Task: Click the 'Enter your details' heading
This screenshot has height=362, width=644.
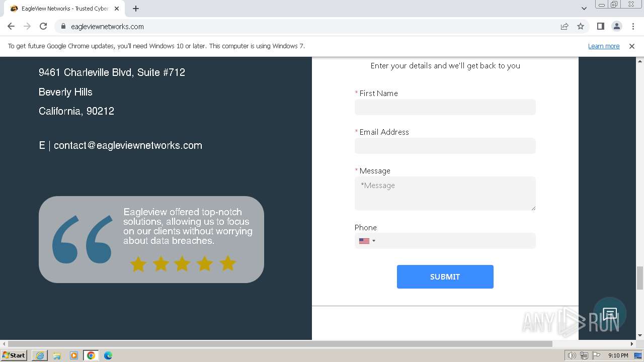Action: (445, 66)
